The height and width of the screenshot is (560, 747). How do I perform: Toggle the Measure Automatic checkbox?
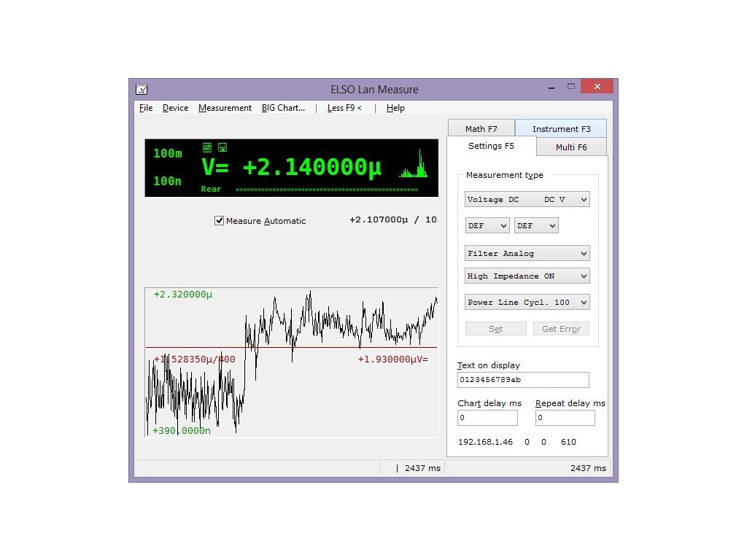point(219,221)
